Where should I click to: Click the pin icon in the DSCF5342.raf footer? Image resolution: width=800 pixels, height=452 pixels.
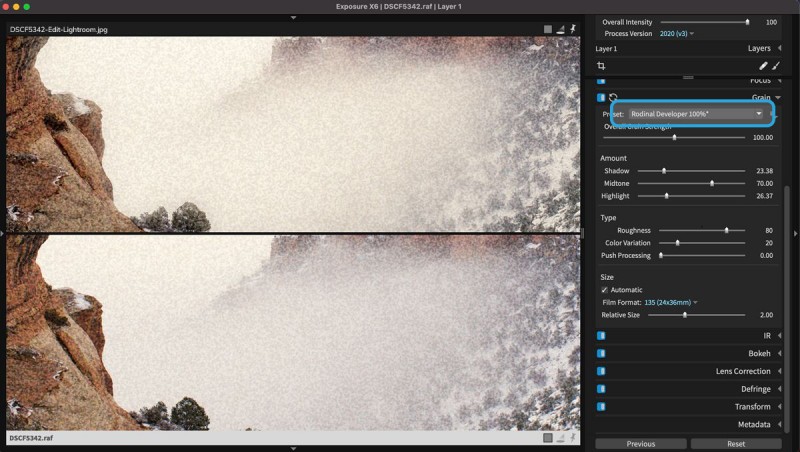(x=573, y=438)
